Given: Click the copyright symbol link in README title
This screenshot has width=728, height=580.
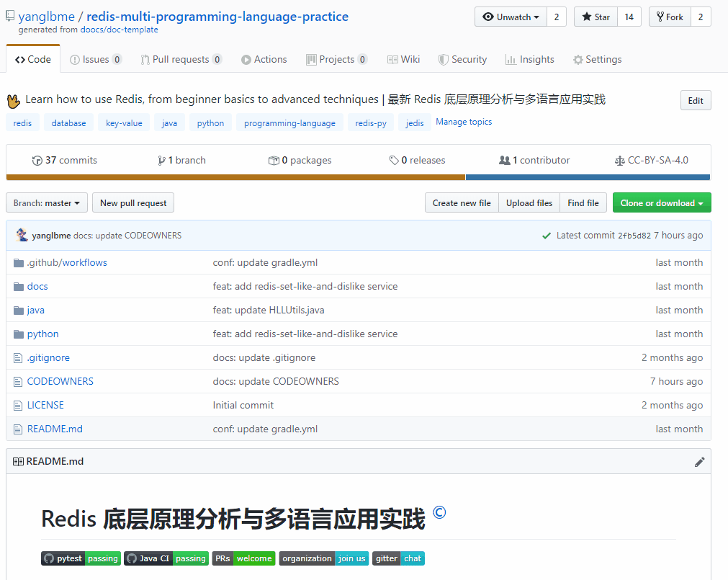Looking at the screenshot, I should pyautogui.click(x=439, y=512).
